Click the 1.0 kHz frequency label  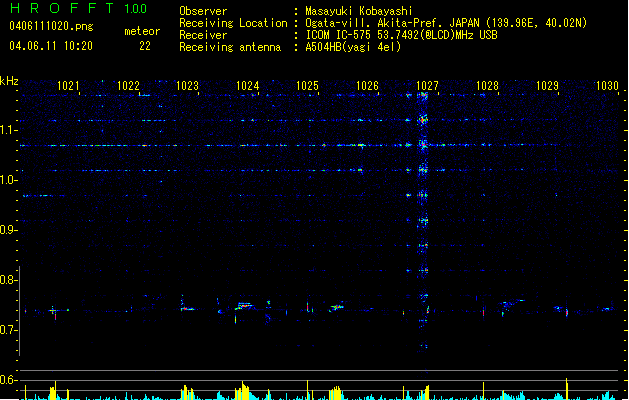click(8, 180)
